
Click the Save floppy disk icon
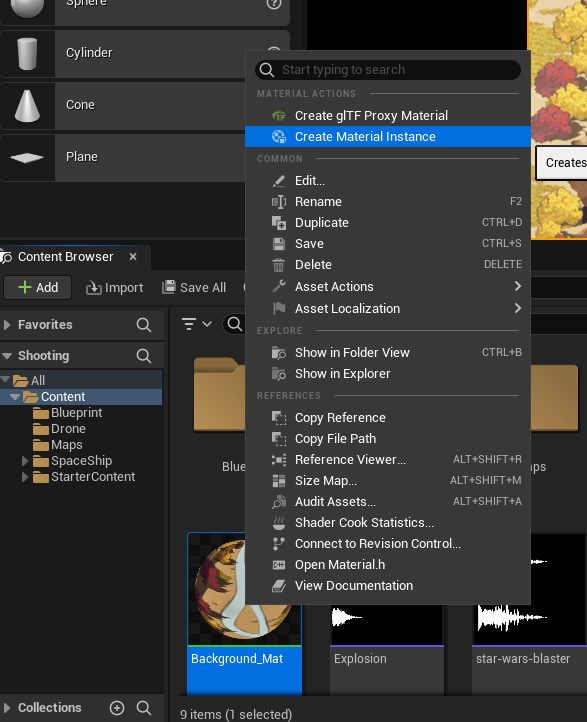[279, 244]
